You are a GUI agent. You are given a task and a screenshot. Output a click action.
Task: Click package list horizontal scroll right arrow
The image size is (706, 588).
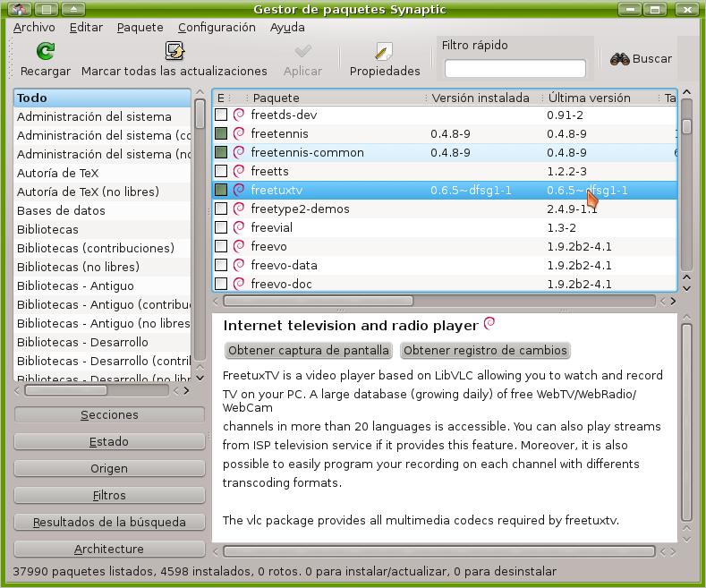pos(673,302)
